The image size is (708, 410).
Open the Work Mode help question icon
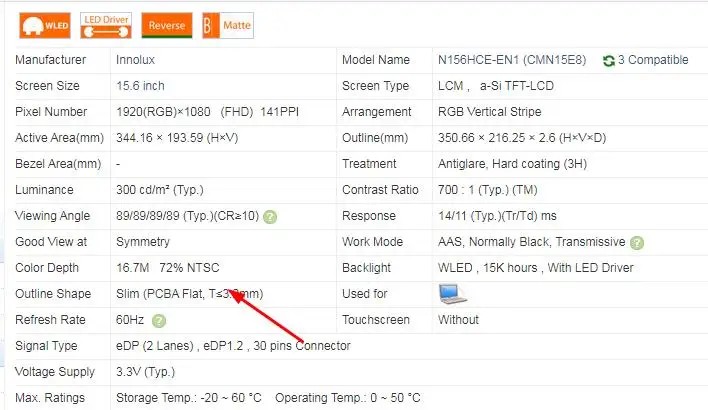[x=637, y=243]
